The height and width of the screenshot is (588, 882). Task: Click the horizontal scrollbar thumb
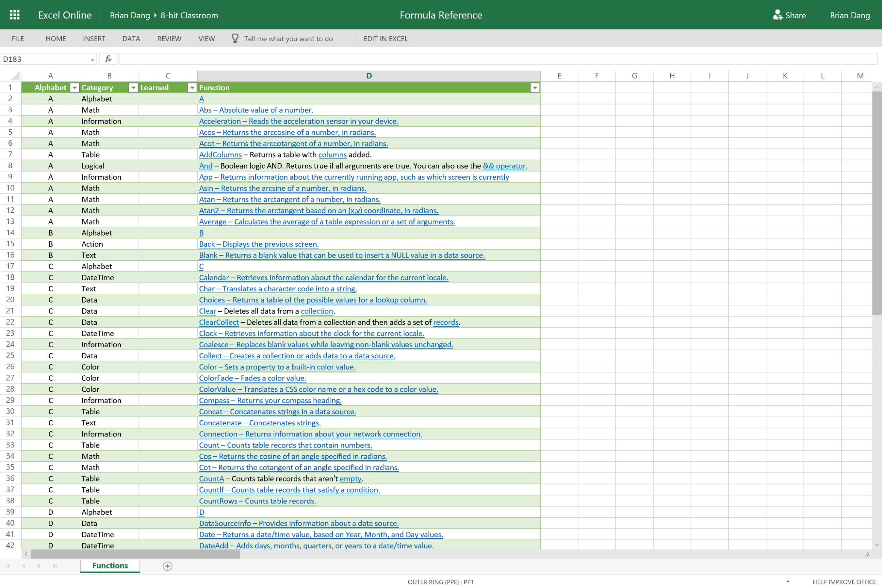(x=135, y=554)
